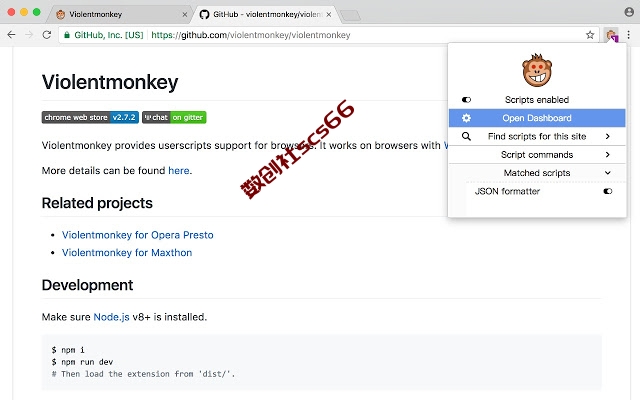640x400 pixels.
Task: Click the browser forward arrow
Action: (x=29, y=35)
